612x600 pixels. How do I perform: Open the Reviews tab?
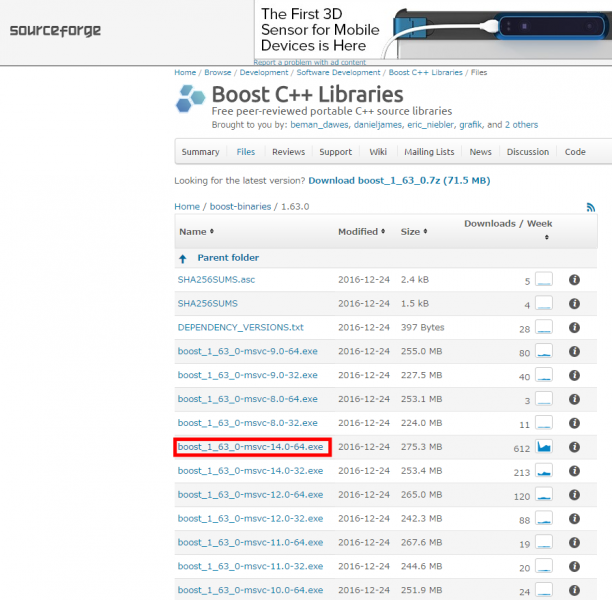click(x=288, y=152)
